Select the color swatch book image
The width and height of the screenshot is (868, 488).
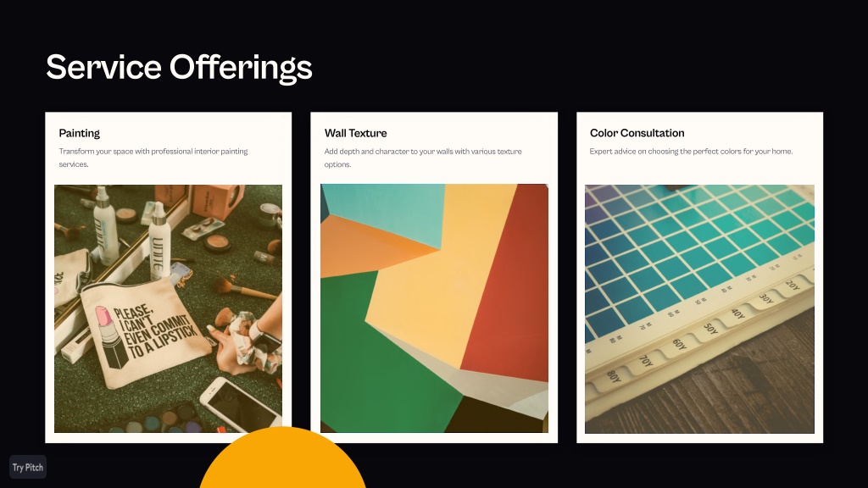pos(699,308)
